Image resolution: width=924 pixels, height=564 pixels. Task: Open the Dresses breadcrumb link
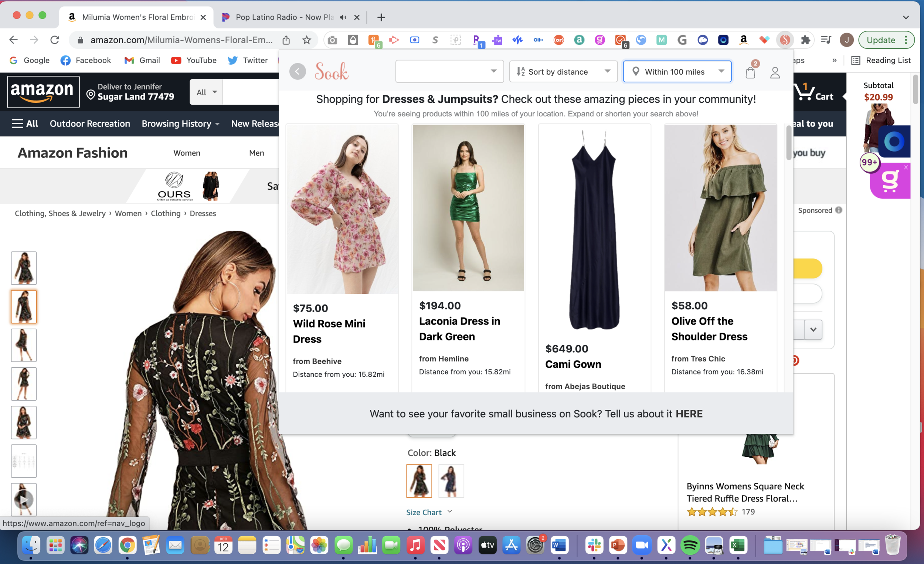(x=203, y=213)
